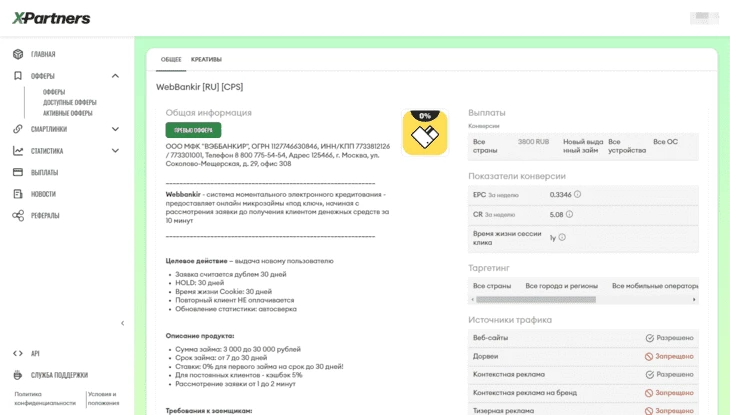This screenshot has width=730, height=415.
Task: Open Выплаты sidebar item
Action: pos(44,172)
